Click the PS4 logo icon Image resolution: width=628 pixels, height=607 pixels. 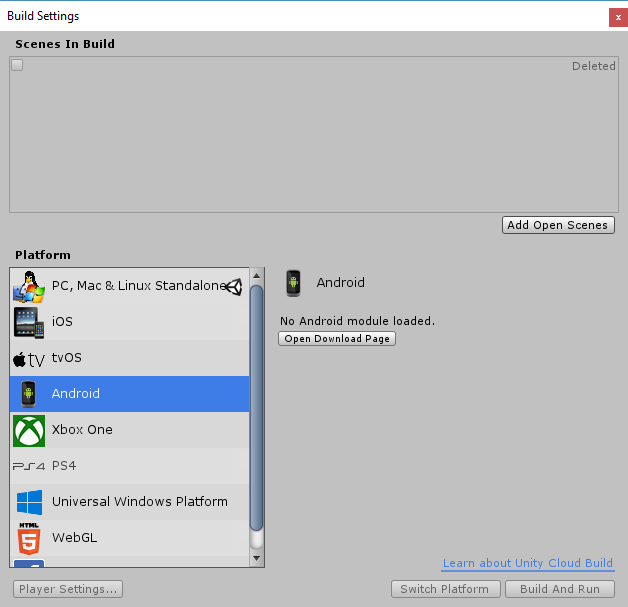(x=29, y=466)
